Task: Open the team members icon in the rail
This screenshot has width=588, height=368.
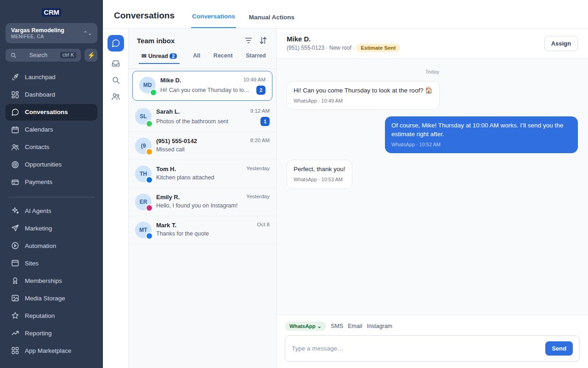Action: coord(116,97)
